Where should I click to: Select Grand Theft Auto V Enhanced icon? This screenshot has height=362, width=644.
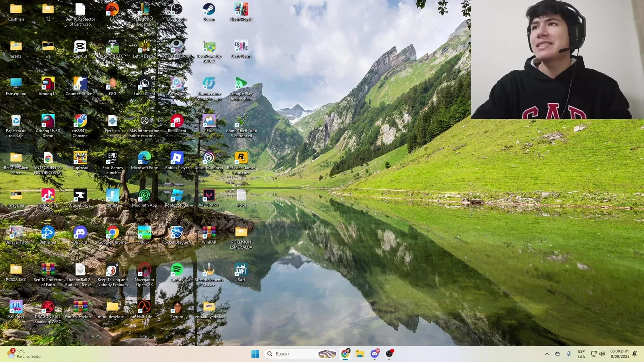[241, 126]
